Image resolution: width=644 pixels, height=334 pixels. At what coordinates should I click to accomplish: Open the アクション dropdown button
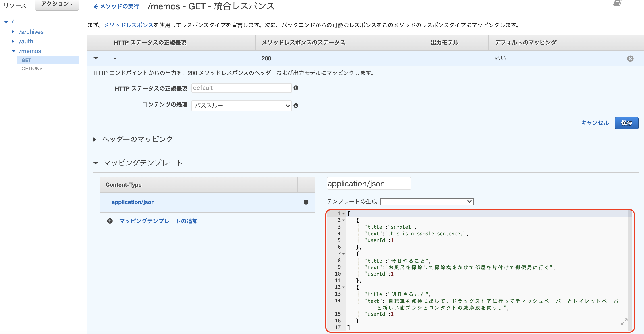click(57, 4)
